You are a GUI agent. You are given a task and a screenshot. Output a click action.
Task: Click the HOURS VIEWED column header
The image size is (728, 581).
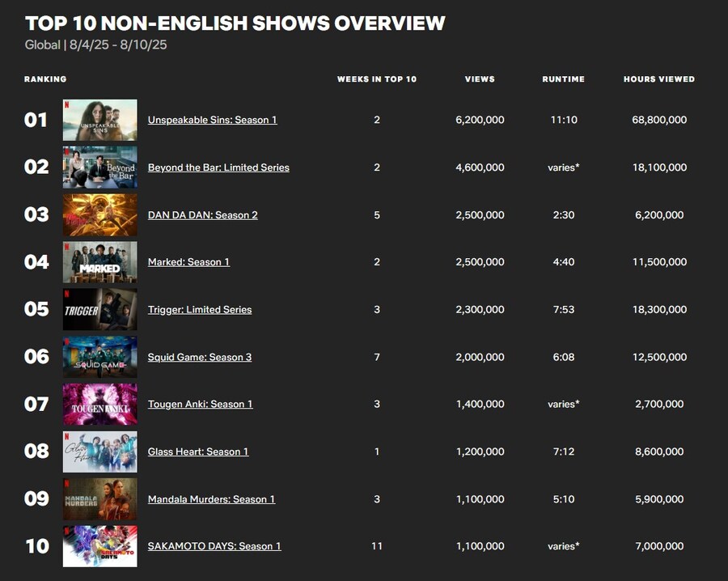point(659,79)
